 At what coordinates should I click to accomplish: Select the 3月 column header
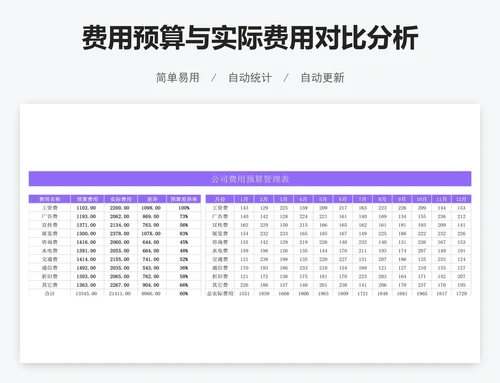(284, 199)
